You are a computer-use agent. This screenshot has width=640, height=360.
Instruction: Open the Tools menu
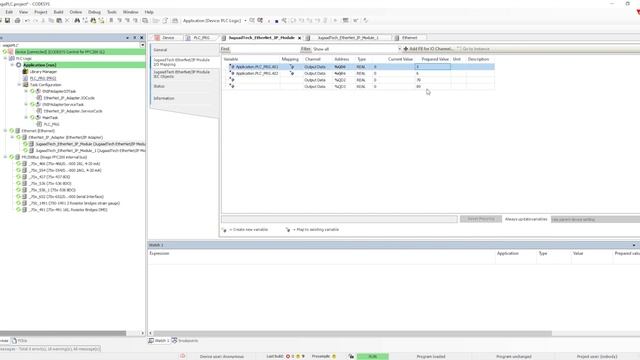click(112, 12)
